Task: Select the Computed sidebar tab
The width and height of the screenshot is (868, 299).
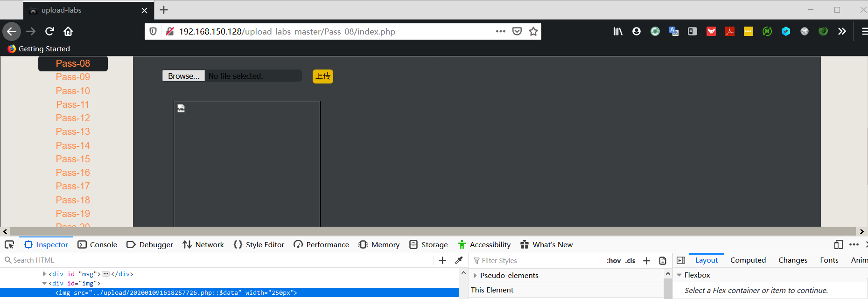Action: coord(748,260)
